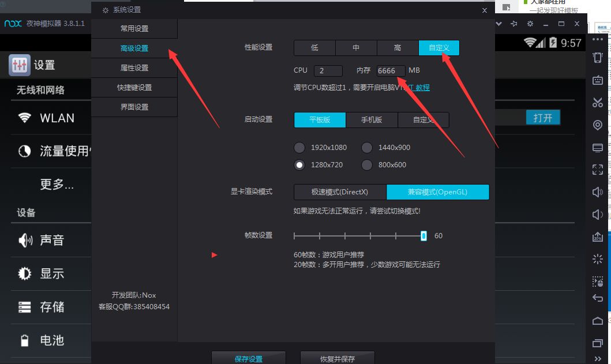
Task: Select 手机版 startup mode
Action: point(372,119)
